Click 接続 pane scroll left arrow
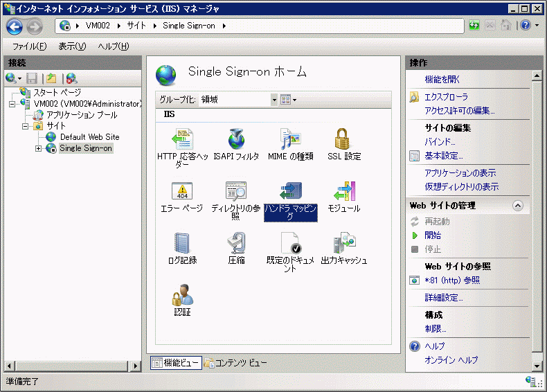 (x=9, y=366)
